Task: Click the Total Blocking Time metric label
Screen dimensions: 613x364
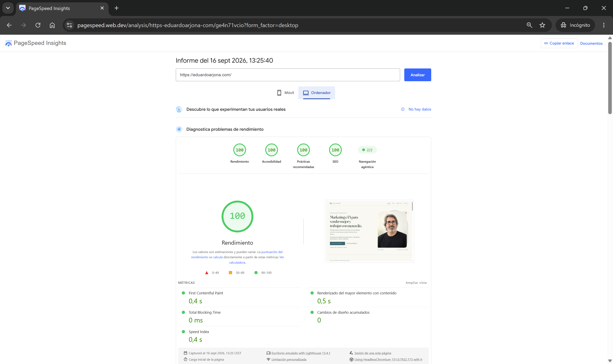Action: [x=205, y=312]
